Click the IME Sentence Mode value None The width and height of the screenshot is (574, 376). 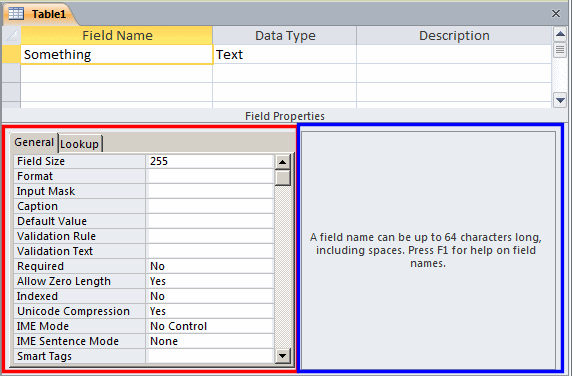coord(210,342)
